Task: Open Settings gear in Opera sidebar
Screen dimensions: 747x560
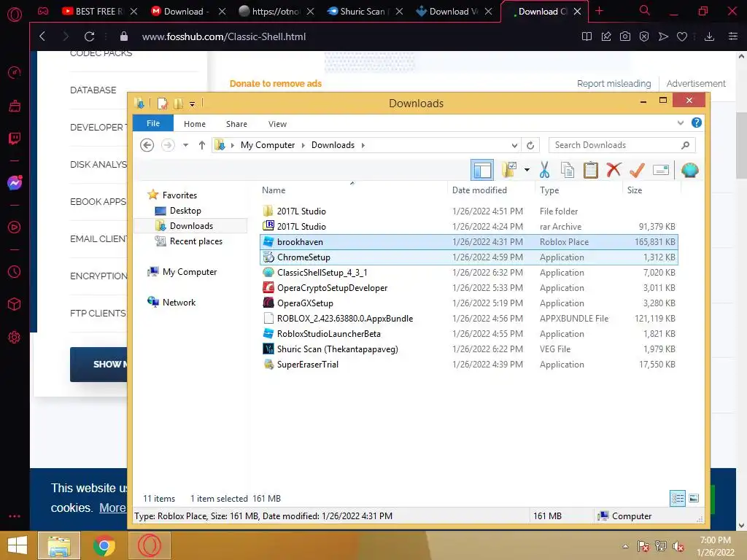Action: coord(15,338)
